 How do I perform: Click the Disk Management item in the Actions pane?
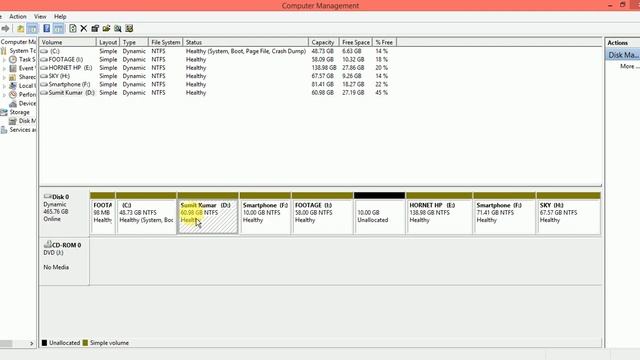623,55
